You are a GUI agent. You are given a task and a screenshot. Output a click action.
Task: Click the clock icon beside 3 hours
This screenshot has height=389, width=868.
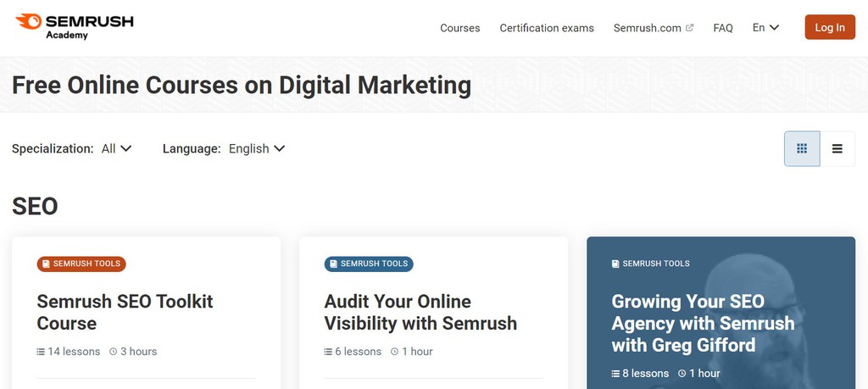click(x=114, y=352)
